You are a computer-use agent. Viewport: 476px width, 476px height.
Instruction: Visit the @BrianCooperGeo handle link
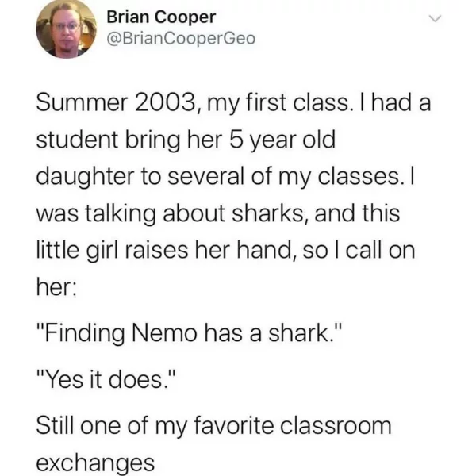pos(181,39)
